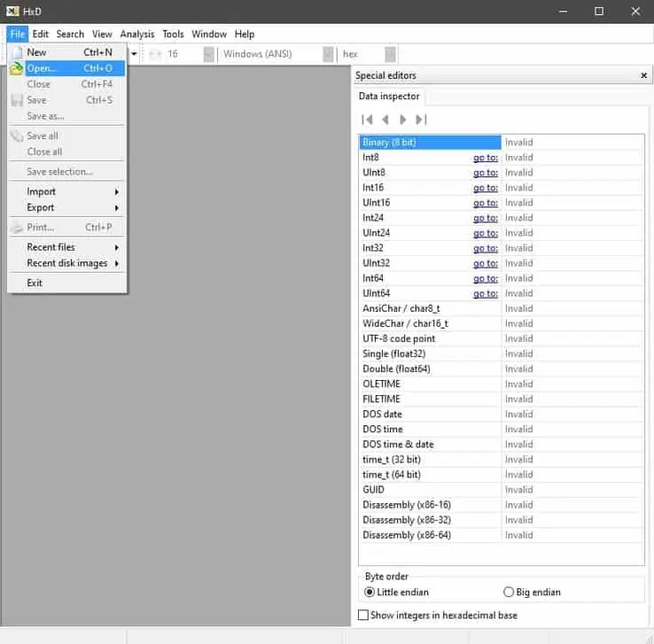Expand the Recent disk images submenu
This screenshot has width=654, height=644.
click(x=66, y=263)
